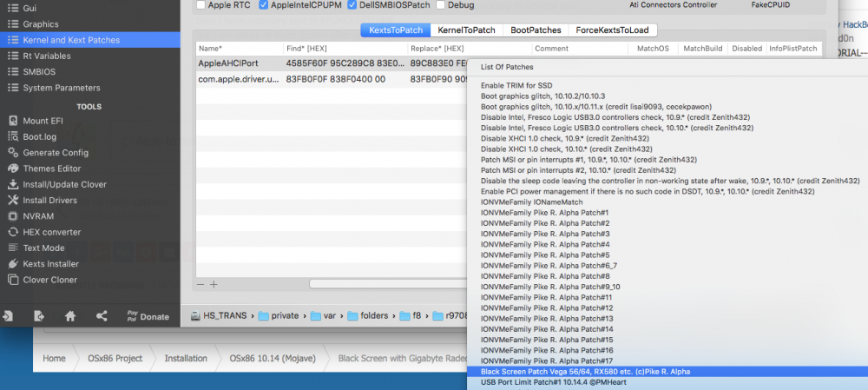868x390 pixels.
Task: Click the MatchOS column header
Action: pyautogui.click(x=654, y=48)
